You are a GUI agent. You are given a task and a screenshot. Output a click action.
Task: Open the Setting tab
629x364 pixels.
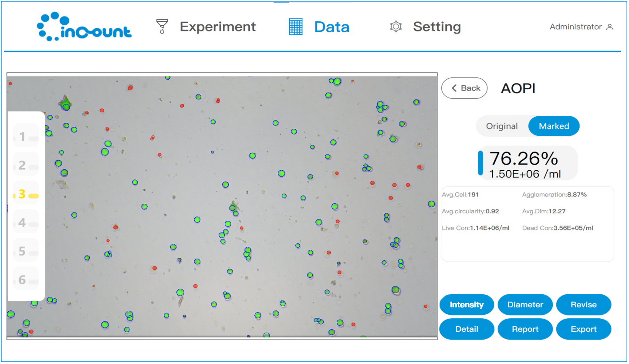[436, 27]
